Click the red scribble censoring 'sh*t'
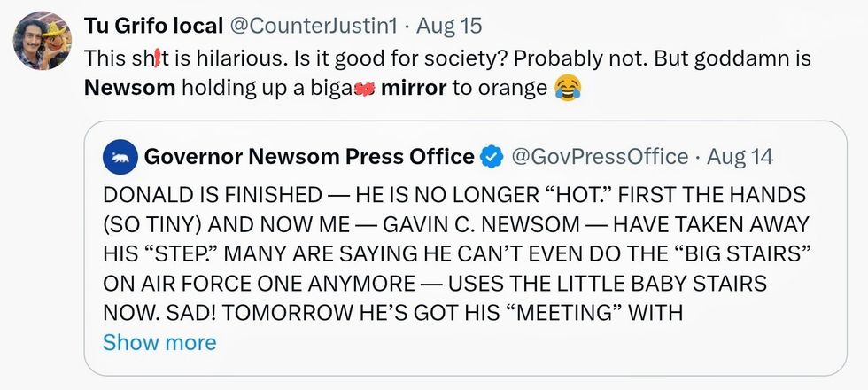 click(157, 59)
